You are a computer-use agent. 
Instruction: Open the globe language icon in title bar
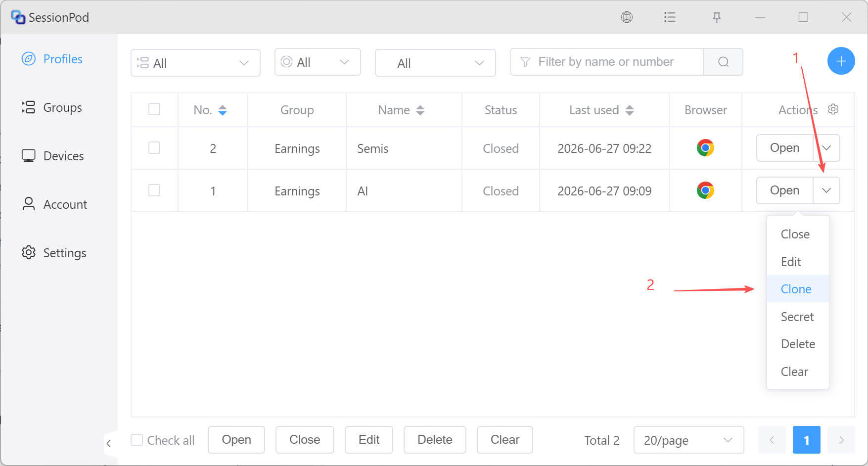click(627, 17)
